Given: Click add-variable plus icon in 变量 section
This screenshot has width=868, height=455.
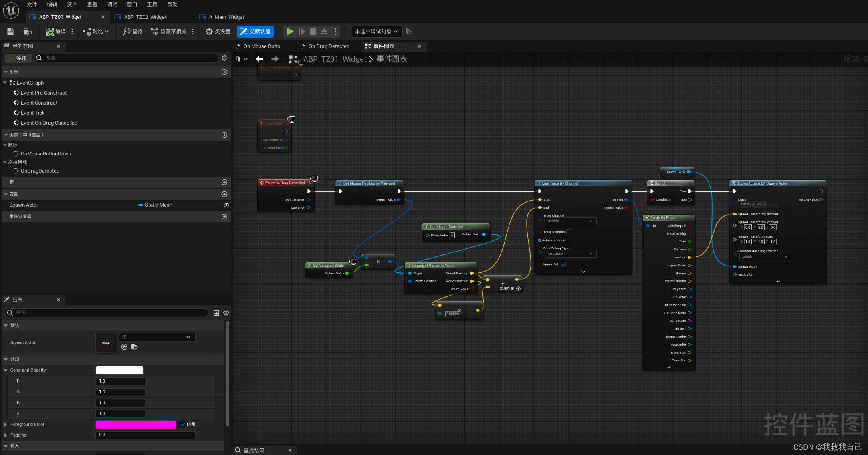Looking at the screenshot, I should pos(224,194).
